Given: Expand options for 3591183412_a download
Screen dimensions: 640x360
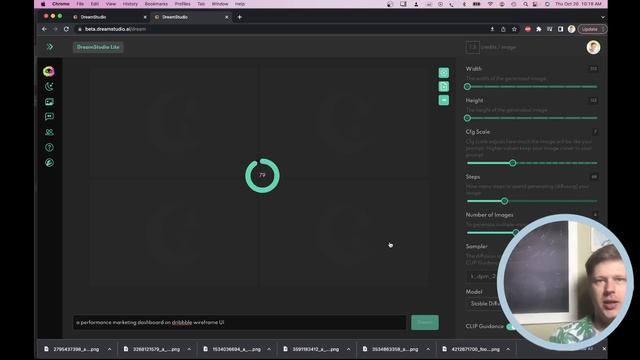Looking at the screenshot, I should (x=349, y=349).
